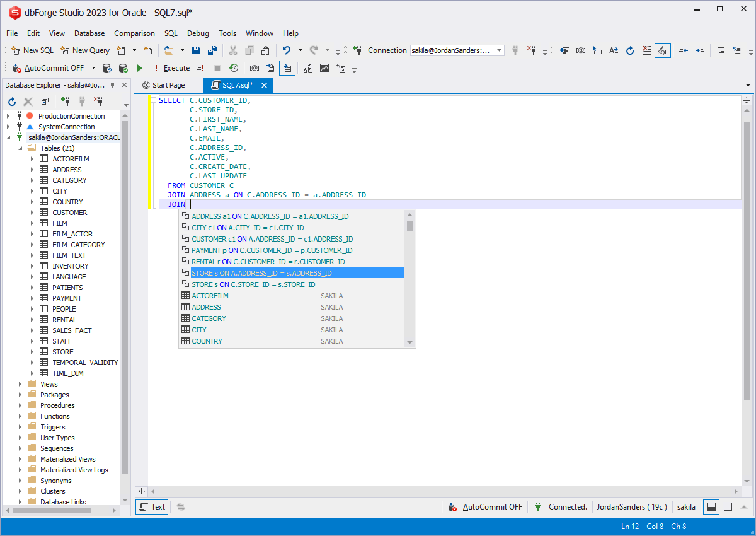Image resolution: width=756 pixels, height=536 pixels.
Task: Click the Save document icon
Action: [x=197, y=50]
